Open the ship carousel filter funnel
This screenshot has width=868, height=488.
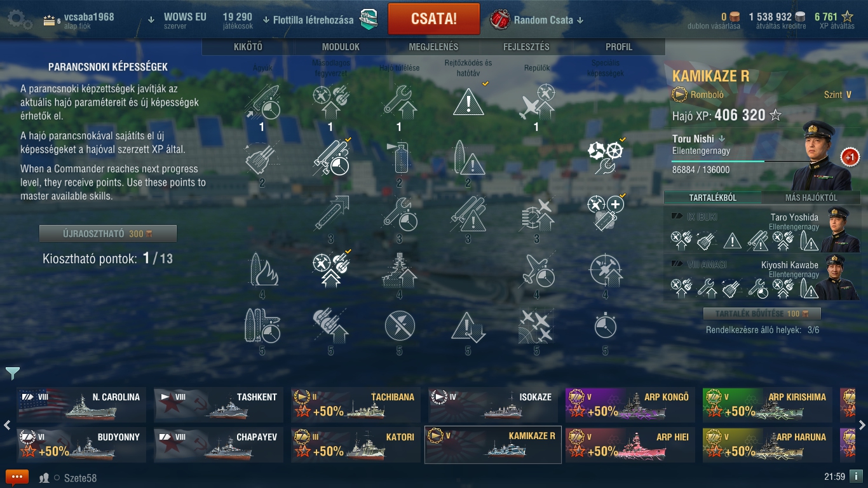click(x=13, y=373)
